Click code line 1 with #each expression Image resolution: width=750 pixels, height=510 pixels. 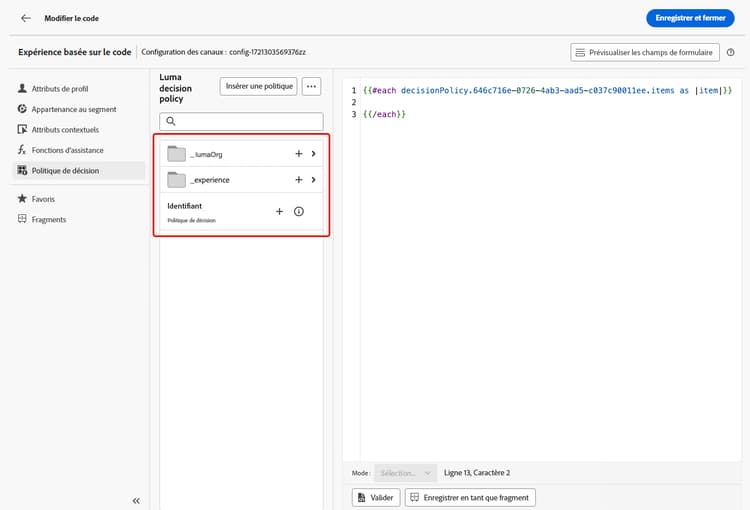click(547, 90)
